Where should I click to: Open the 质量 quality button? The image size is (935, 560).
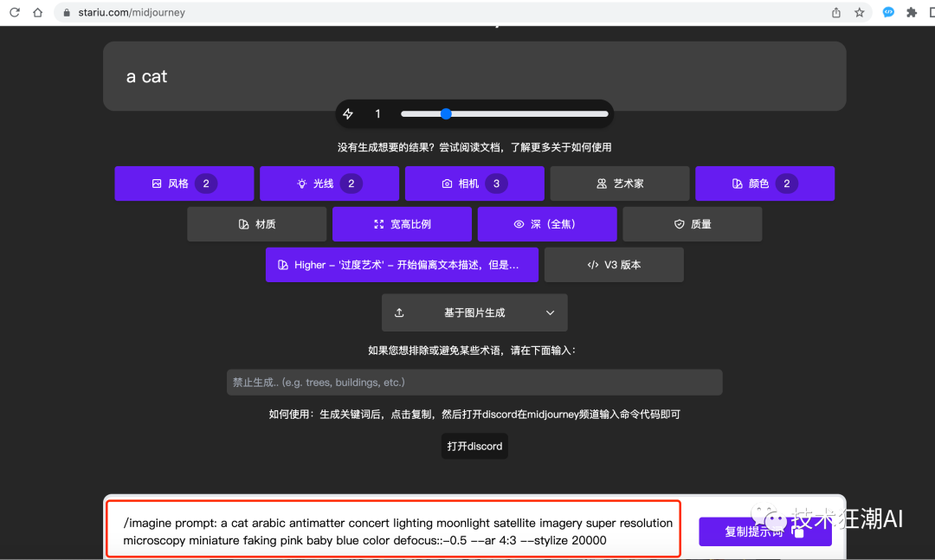pos(693,224)
